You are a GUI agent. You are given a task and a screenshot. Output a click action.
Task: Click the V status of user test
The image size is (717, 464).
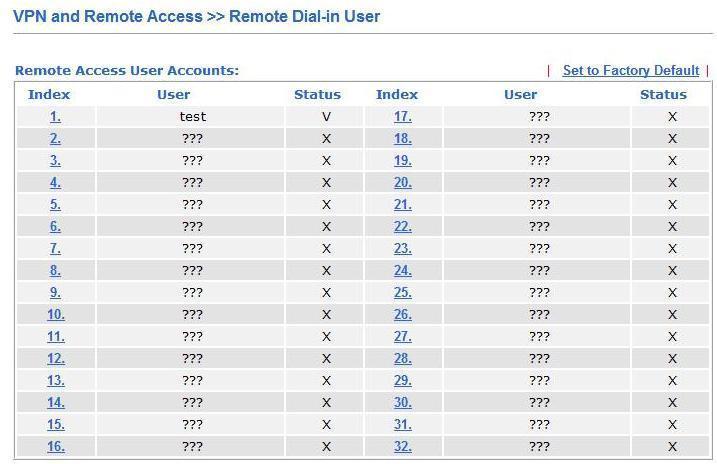pos(326,117)
